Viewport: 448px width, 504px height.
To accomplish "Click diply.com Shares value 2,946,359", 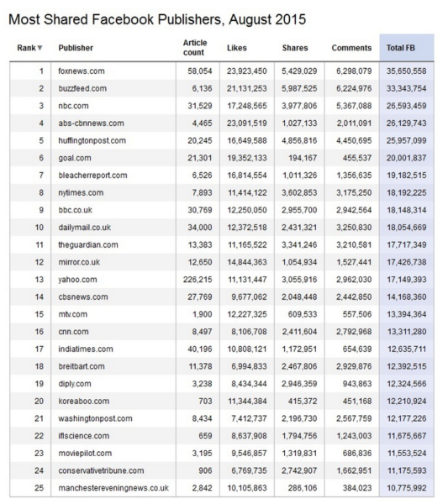I will (x=299, y=384).
